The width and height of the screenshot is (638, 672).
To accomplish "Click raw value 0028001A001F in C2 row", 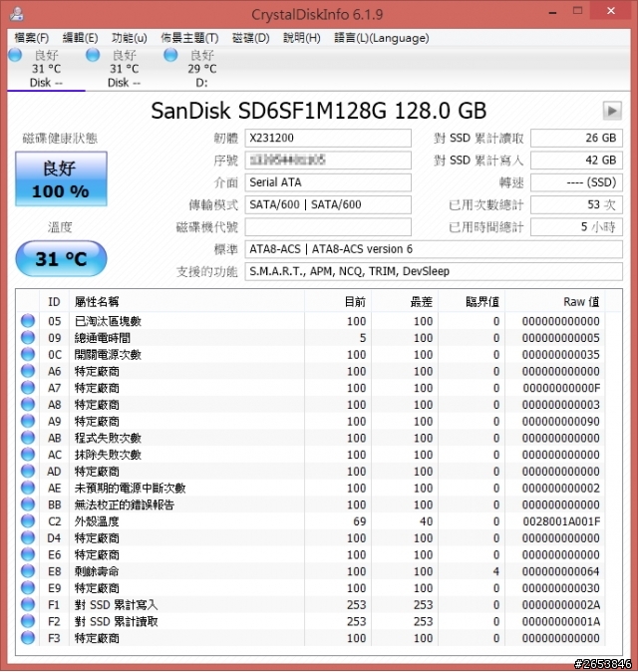I will point(561,521).
